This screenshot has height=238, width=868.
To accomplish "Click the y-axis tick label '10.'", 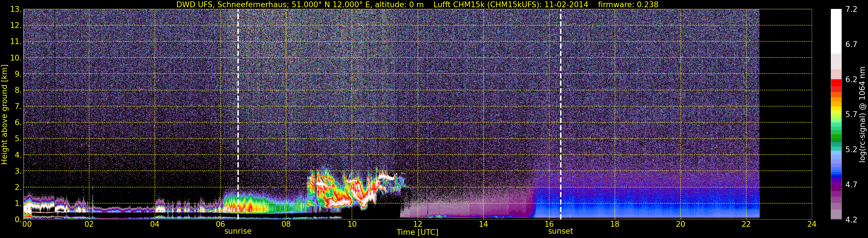I will pyautogui.click(x=16, y=58).
